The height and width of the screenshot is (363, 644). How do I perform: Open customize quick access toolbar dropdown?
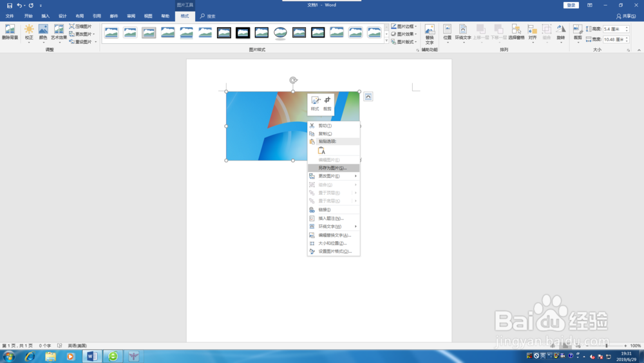(x=41, y=6)
